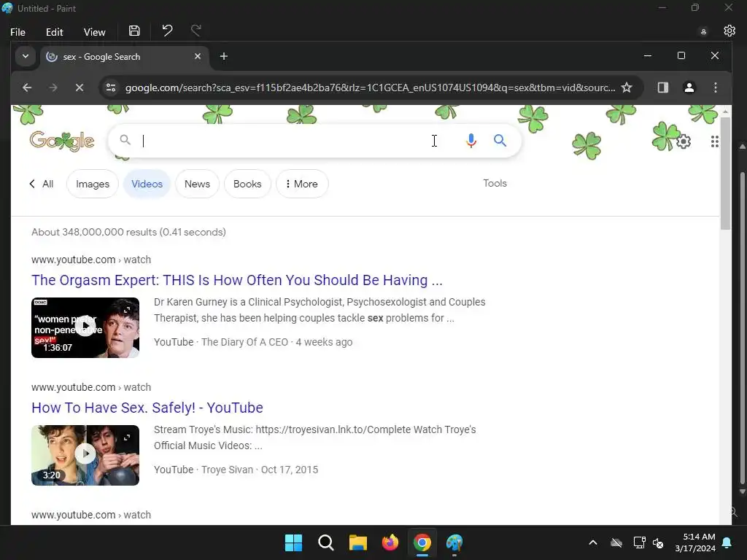This screenshot has height=560, width=747.
Task: Go back to the previous page
Action: [x=27, y=87]
